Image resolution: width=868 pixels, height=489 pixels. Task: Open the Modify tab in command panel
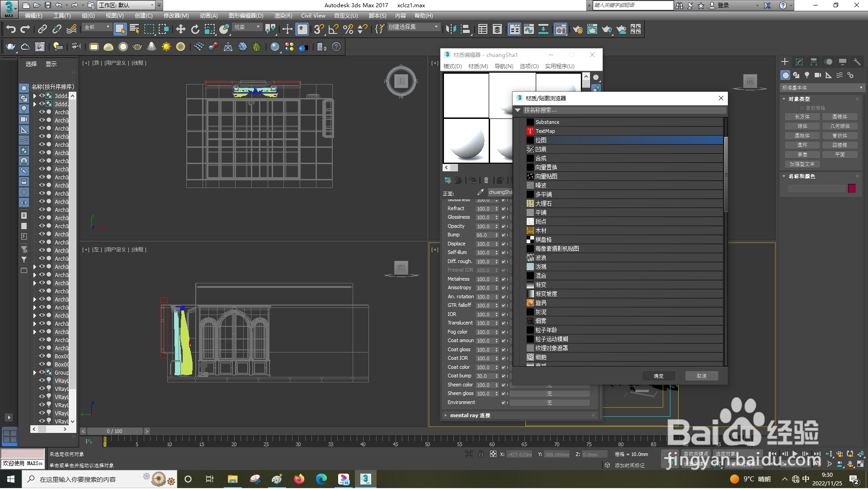pyautogui.click(x=799, y=62)
